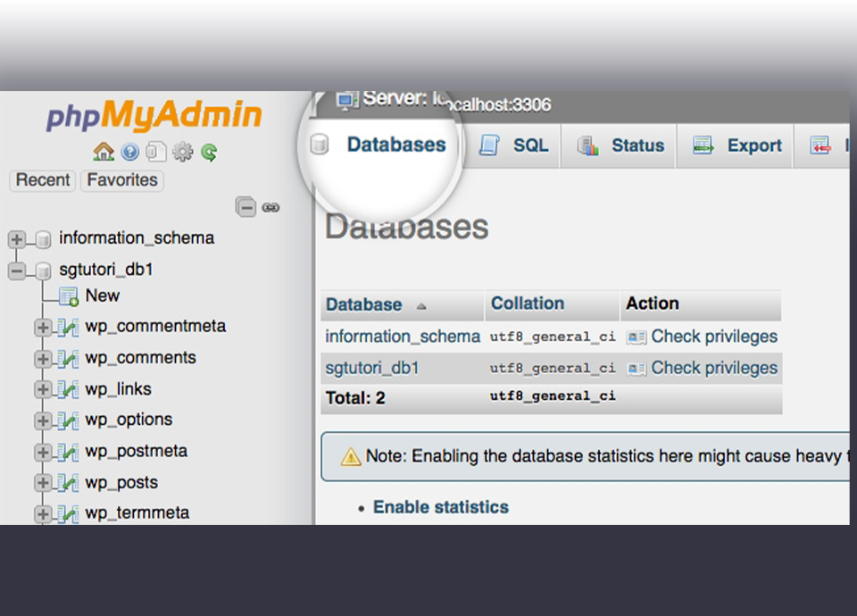Open the wp_commentmeta table
Screen dimensions: 857x616
click(x=155, y=327)
